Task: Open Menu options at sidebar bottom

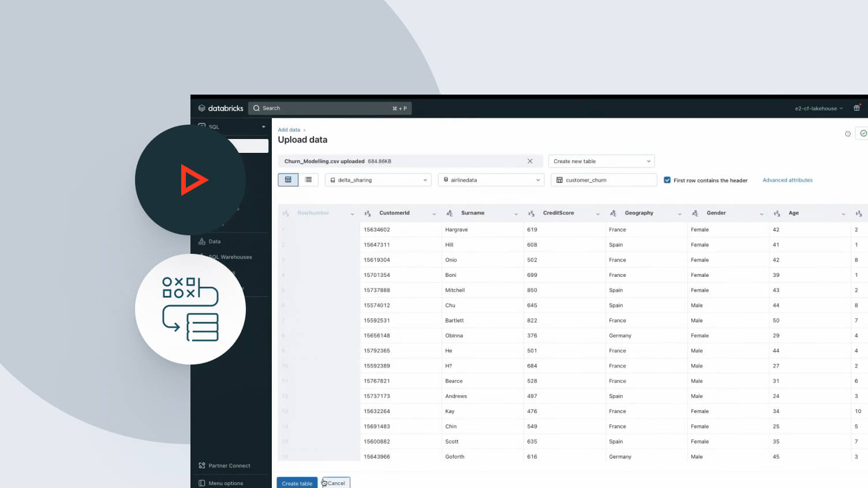Action: (225, 483)
